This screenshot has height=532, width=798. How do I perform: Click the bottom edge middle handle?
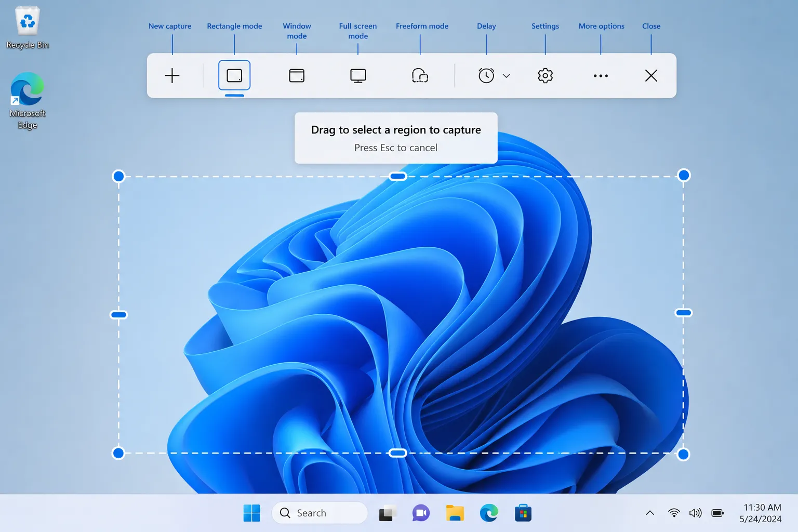coord(398,453)
